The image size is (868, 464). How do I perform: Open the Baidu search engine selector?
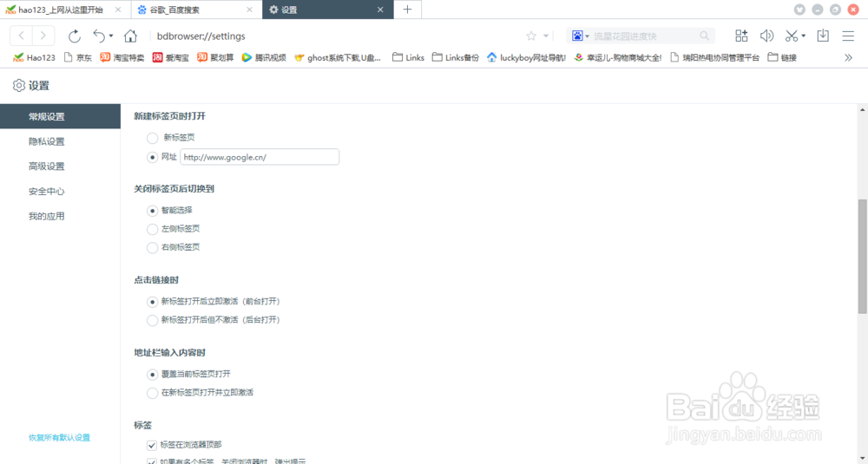point(580,36)
